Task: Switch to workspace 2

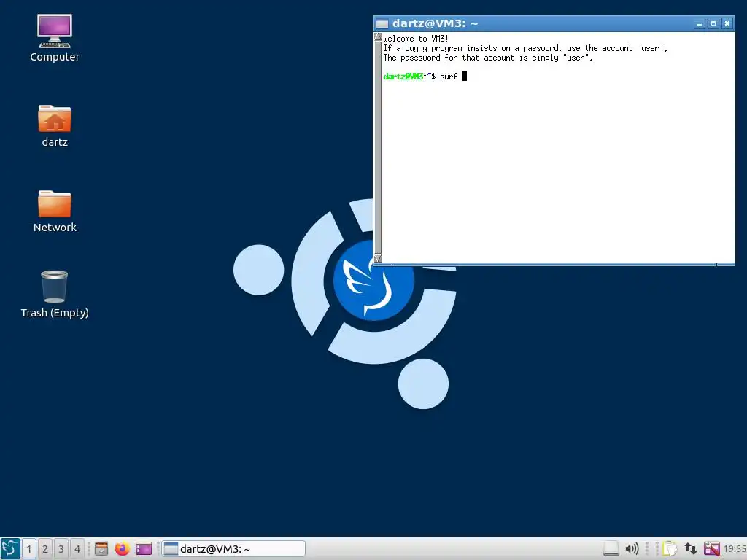Action: pos(45,548)
